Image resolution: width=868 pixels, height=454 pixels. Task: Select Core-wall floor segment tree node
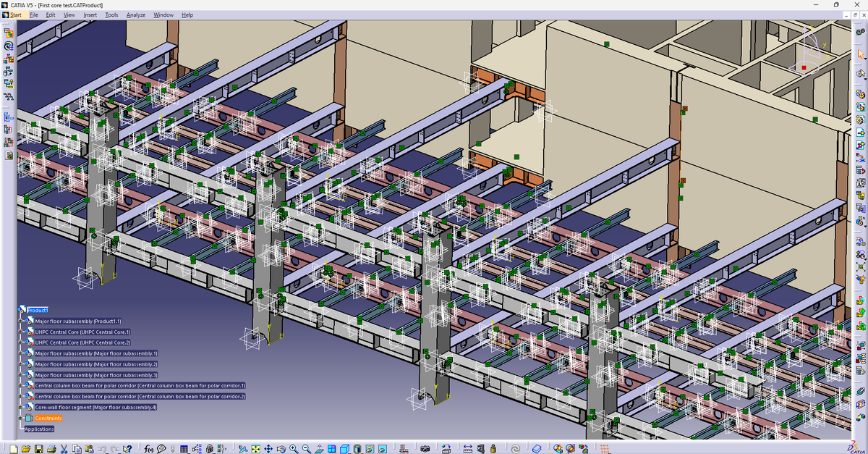96,408
